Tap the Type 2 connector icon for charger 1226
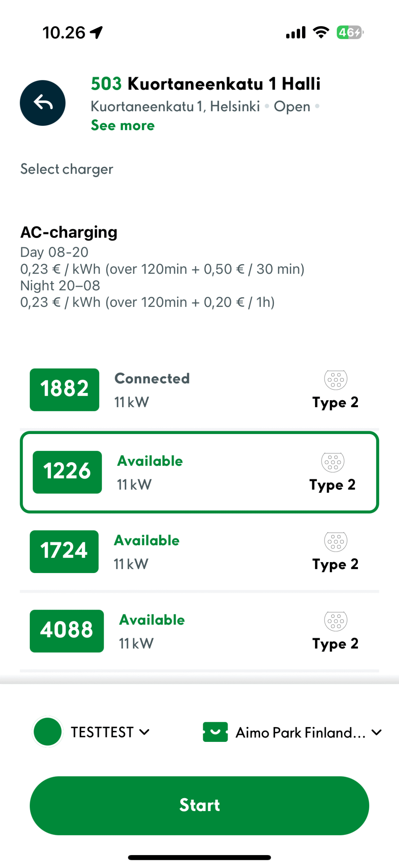 333,462
